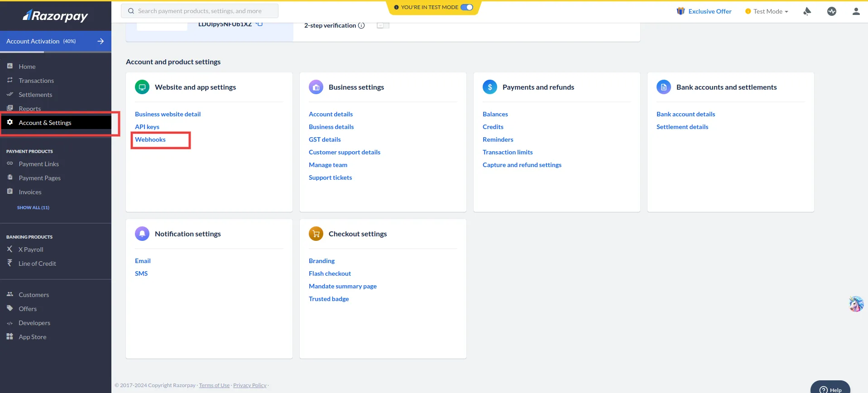Open Capture and refund settings link
This screenshot has width=868, height=393.
coord(522,165)
